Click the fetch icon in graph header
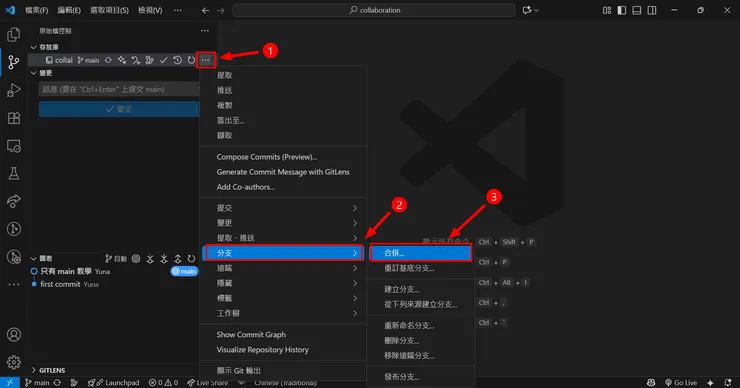 [x=150, y=258]
